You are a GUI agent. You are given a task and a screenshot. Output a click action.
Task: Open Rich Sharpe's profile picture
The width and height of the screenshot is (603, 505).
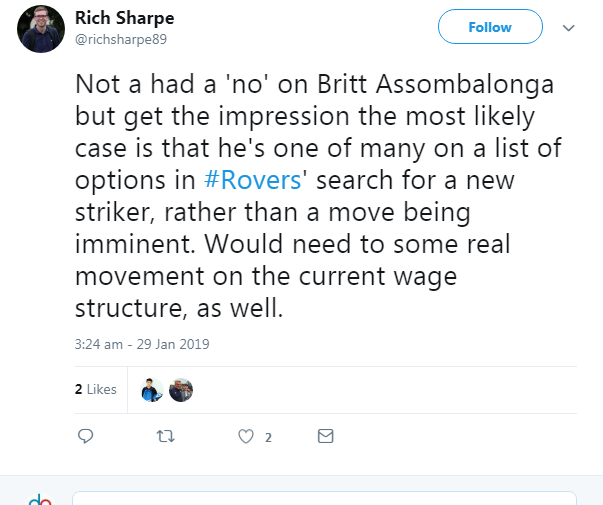(x=41, y=29)
